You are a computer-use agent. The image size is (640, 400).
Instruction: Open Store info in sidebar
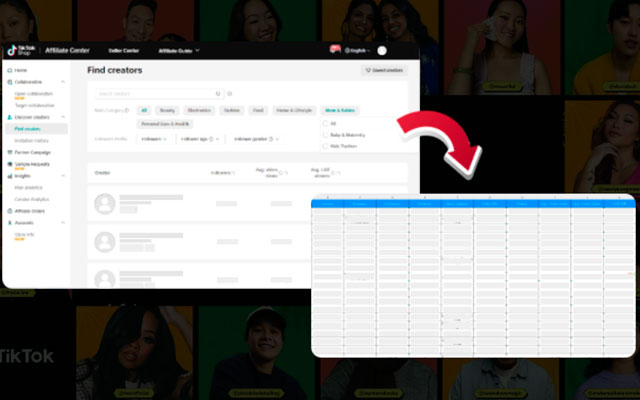click(x=24, y=235)
